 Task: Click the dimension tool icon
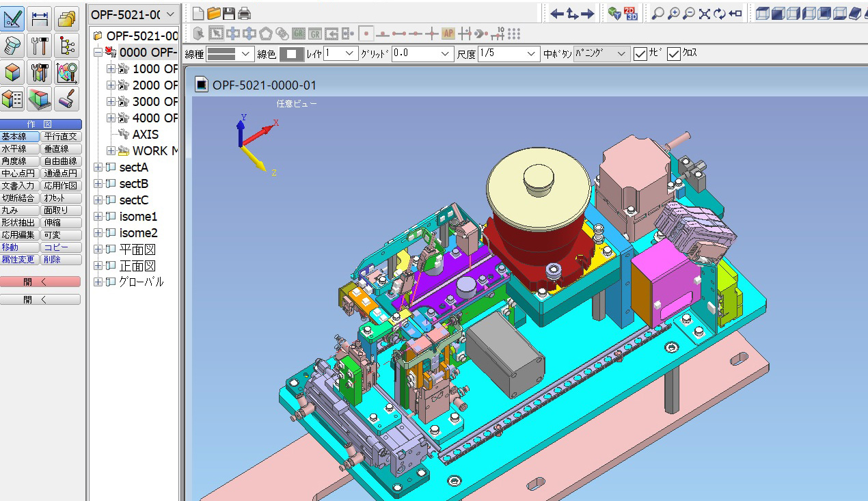point(40,19)
